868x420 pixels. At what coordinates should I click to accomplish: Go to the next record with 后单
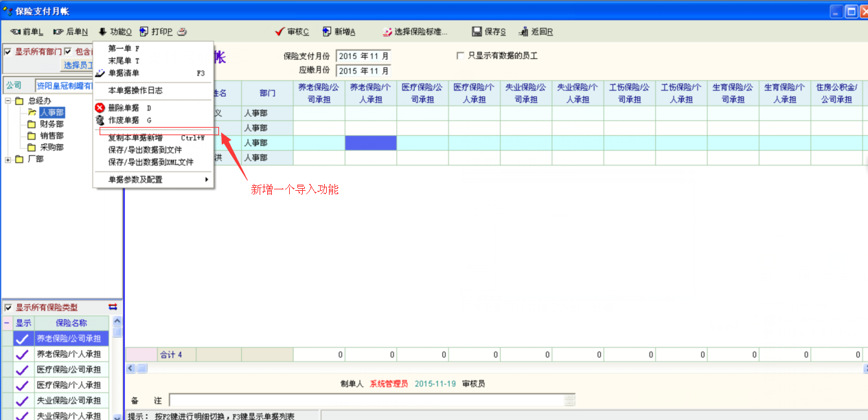(x=70, y=32)
